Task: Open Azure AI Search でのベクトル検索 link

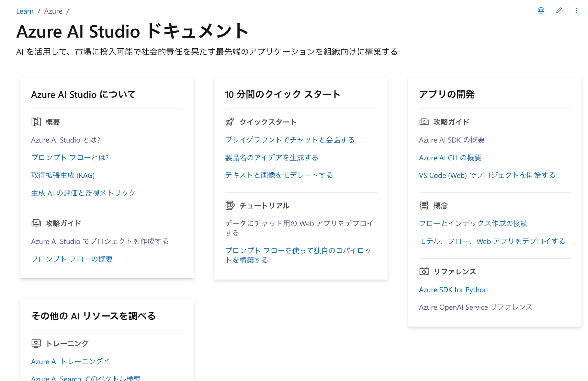Action: pos(86,378)
